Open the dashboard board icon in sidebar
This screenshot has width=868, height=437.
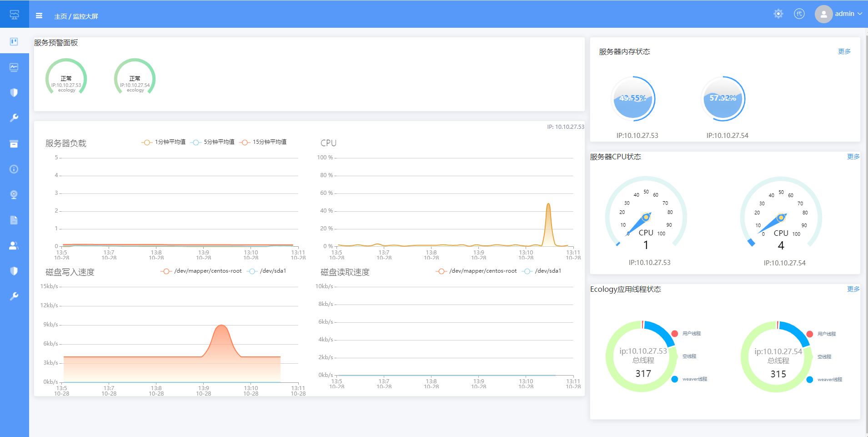(14, 41)
